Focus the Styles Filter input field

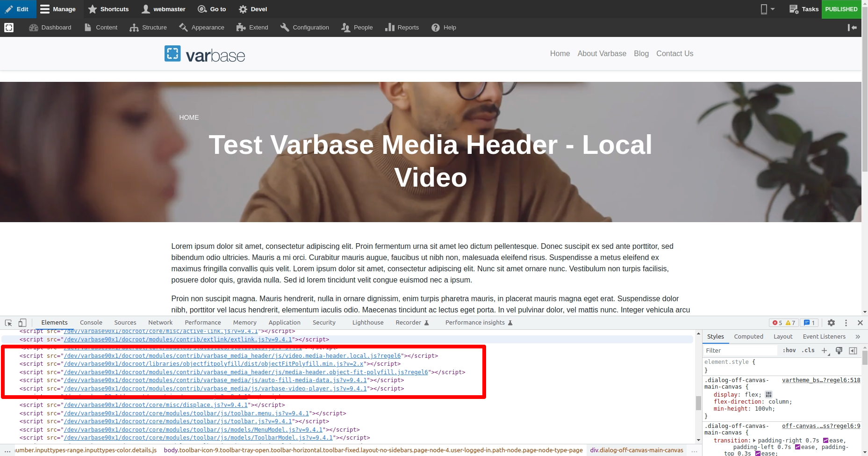[740, 350]
